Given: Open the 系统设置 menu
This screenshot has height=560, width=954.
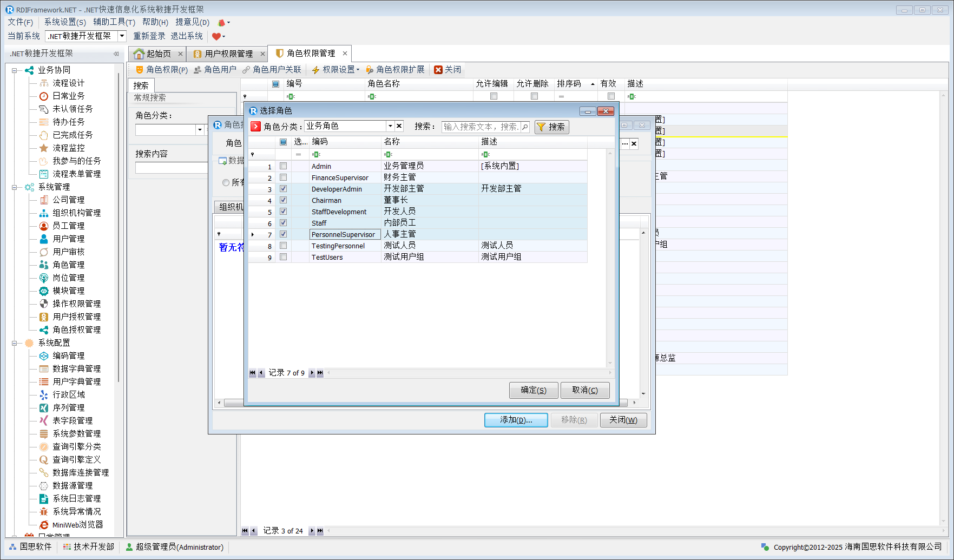Looking at the screenshot, I should (x=64, y=22).
